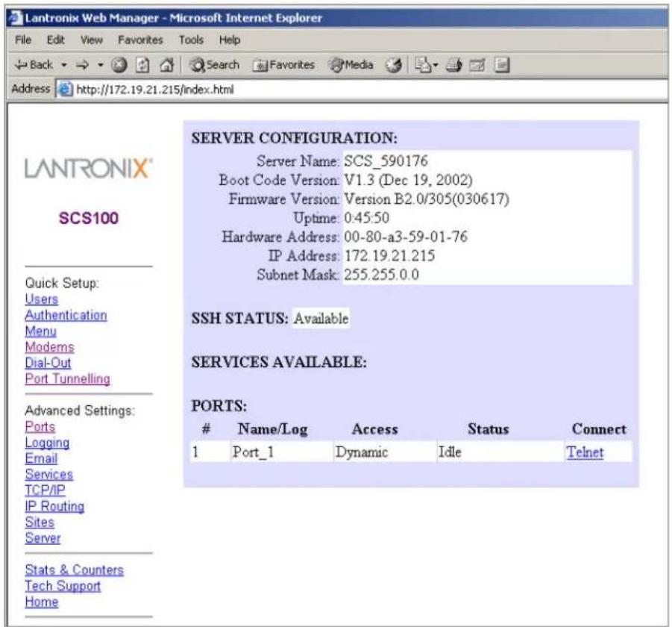Click the uptime value 0:45:50
672x627 pixels.
366,217
